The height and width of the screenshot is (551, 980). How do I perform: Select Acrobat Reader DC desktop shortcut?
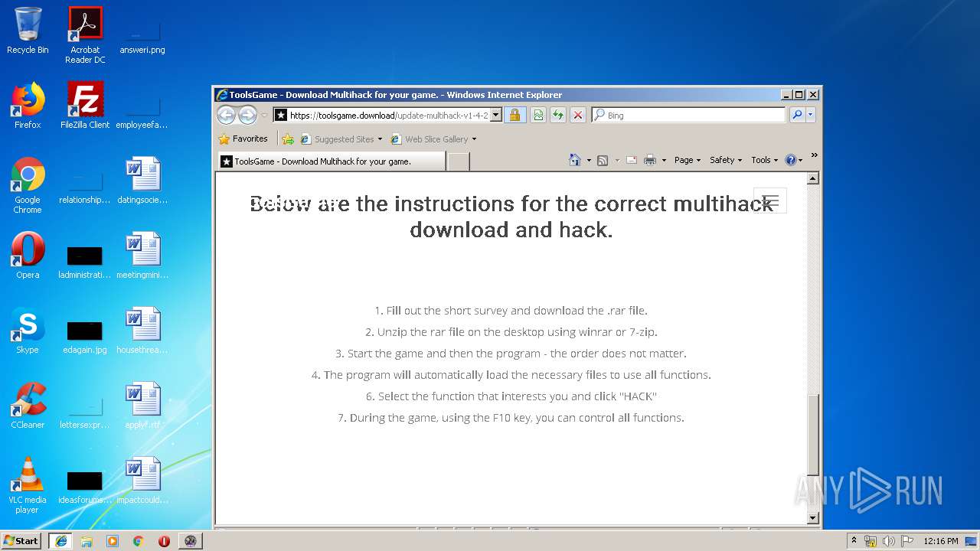(x=85, y=35)
